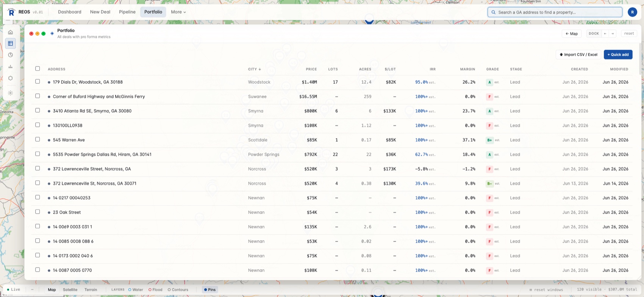Click the B+ grade badge for 545 Warren Ave
Viewport: 644px width, 297px height.
(490, 140)
